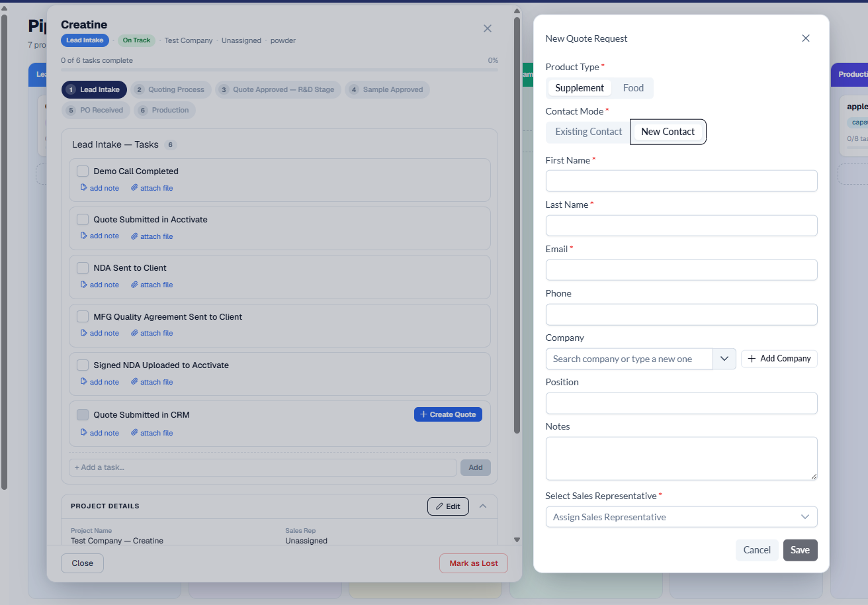Click add note icon under MFG Quality Agreement task
This screenshot has height=605, width=868.
[x=84, y=333]
